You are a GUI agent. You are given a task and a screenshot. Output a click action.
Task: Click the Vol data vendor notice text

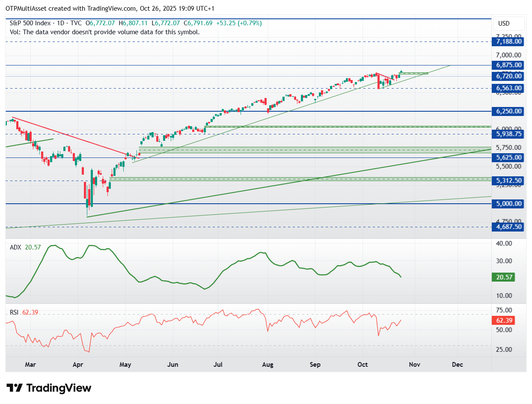[x=104, y=32]
